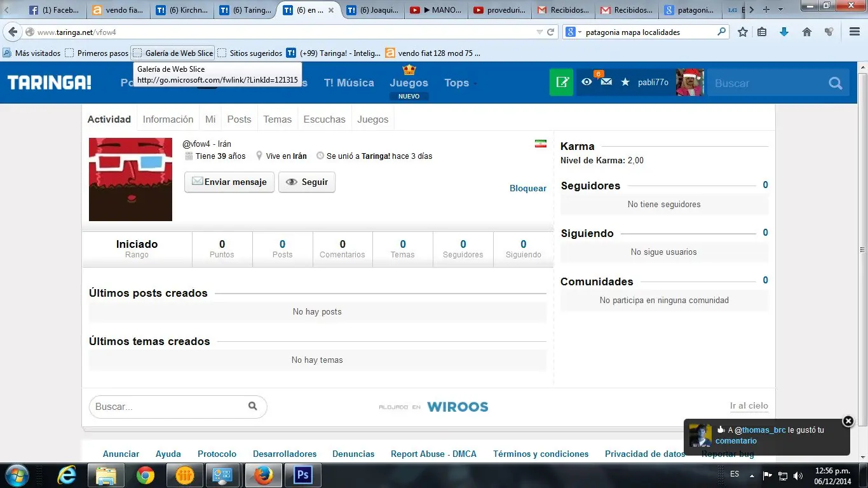Open the URL bar history dropdown
868x488 pixels.
539,32
